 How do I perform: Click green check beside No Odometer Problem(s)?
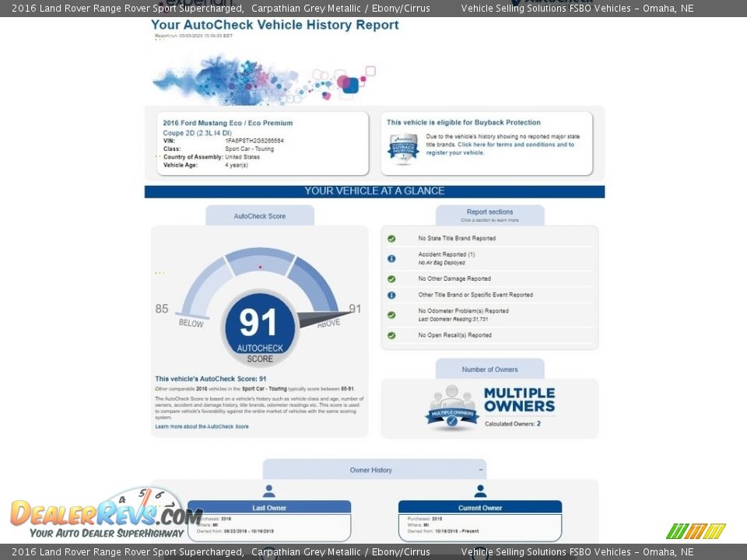point(391,315)
